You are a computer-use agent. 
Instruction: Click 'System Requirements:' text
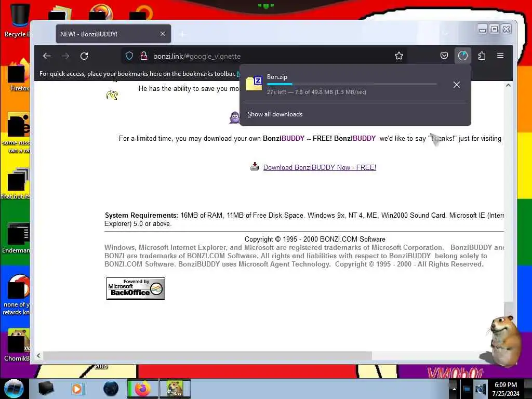141,215
